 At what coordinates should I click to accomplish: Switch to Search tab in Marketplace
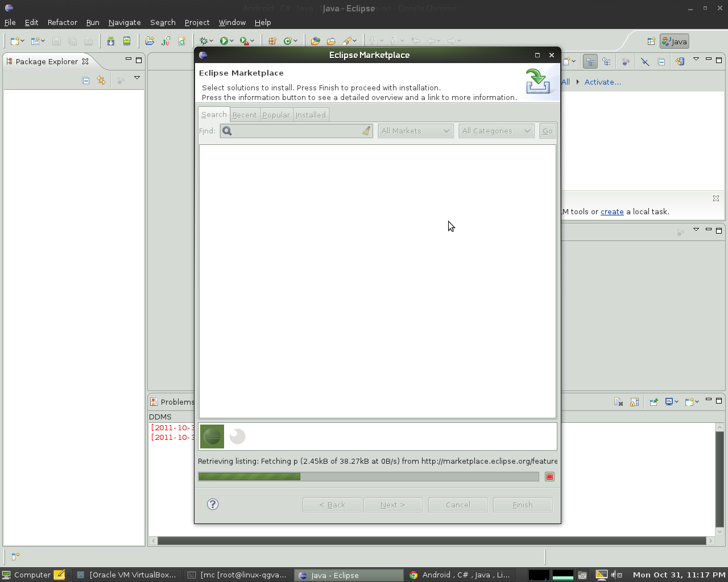click(x=214, y=114)
